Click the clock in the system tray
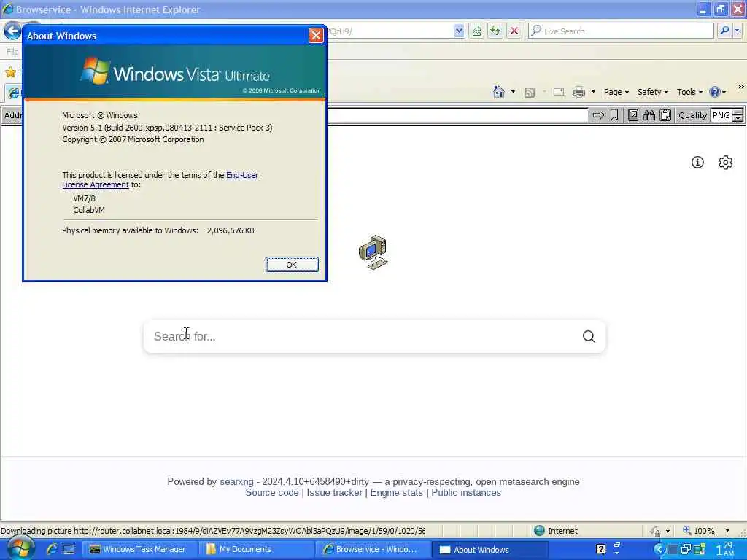Screen dimensions: 747x560 pyautogui.click(x=726, y=549)
